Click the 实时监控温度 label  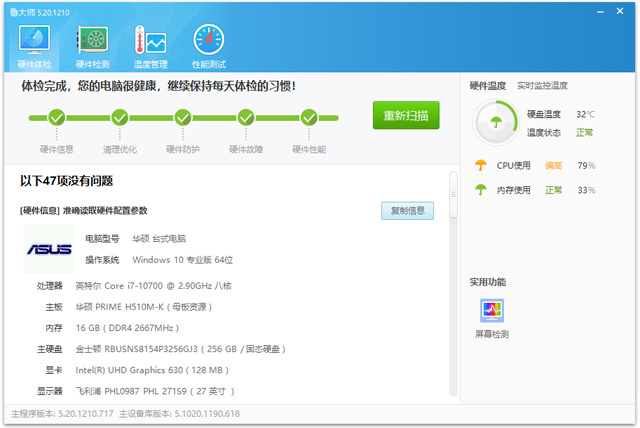coord(542,86)
